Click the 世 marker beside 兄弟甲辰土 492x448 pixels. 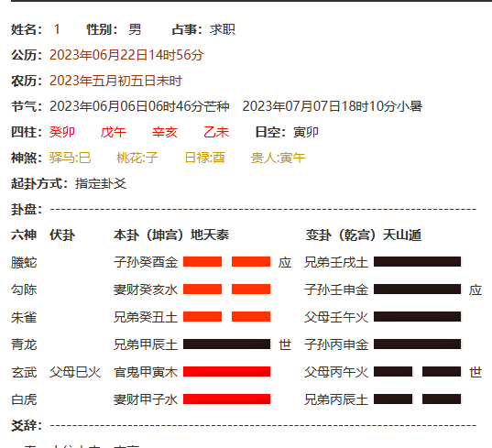(x=285, y=344)
